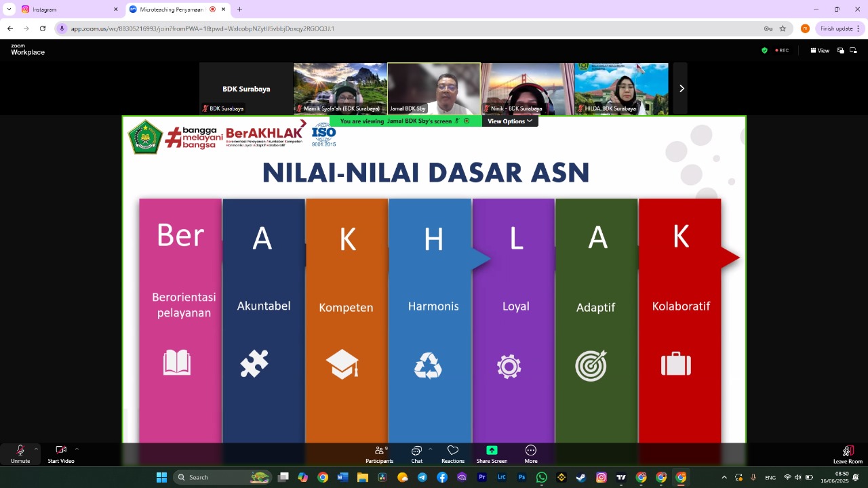Open the Reactions menu
This screenshot has width=868, height=488.
(x=453, y=453)
